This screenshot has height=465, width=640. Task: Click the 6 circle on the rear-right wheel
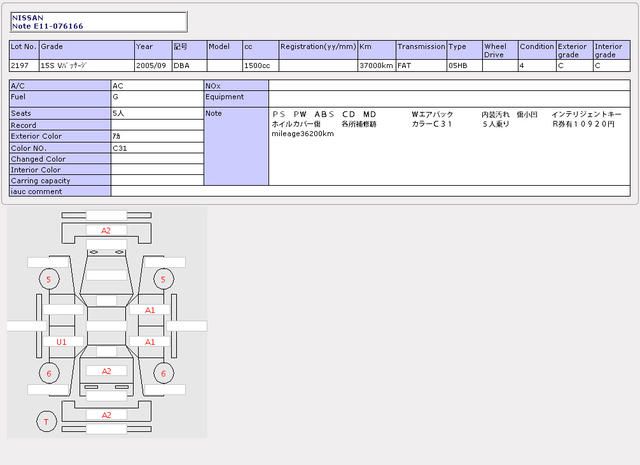point(164,374)
